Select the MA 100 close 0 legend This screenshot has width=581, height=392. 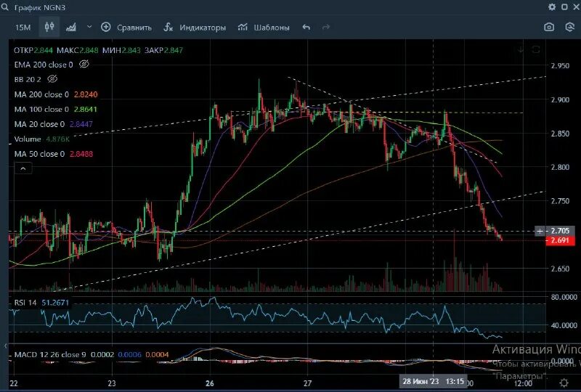click(x=41, y=110)
